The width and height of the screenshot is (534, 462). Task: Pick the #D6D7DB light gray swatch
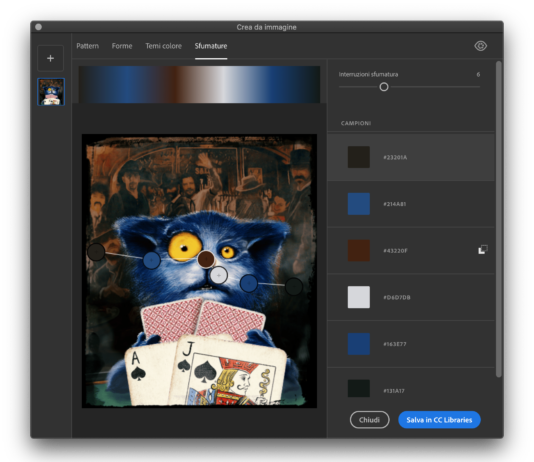pyautogui.click(x=359, y=297)
